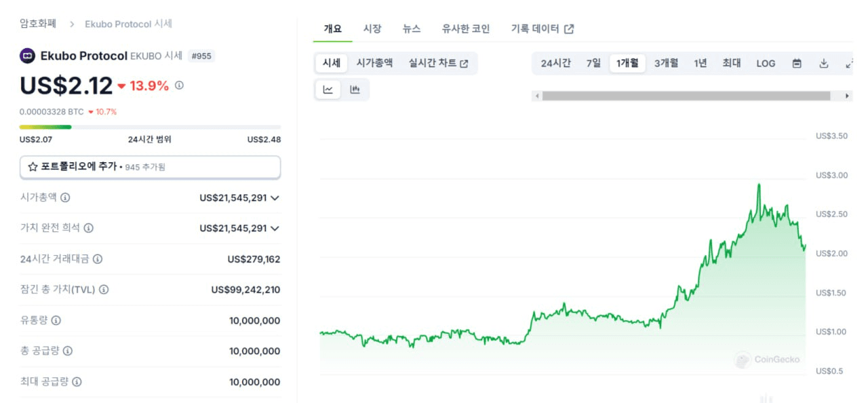Click the horizontal scrollbar under time ranges
The width and height of the screenshot is (868, 403).
[x=686, y=96]
